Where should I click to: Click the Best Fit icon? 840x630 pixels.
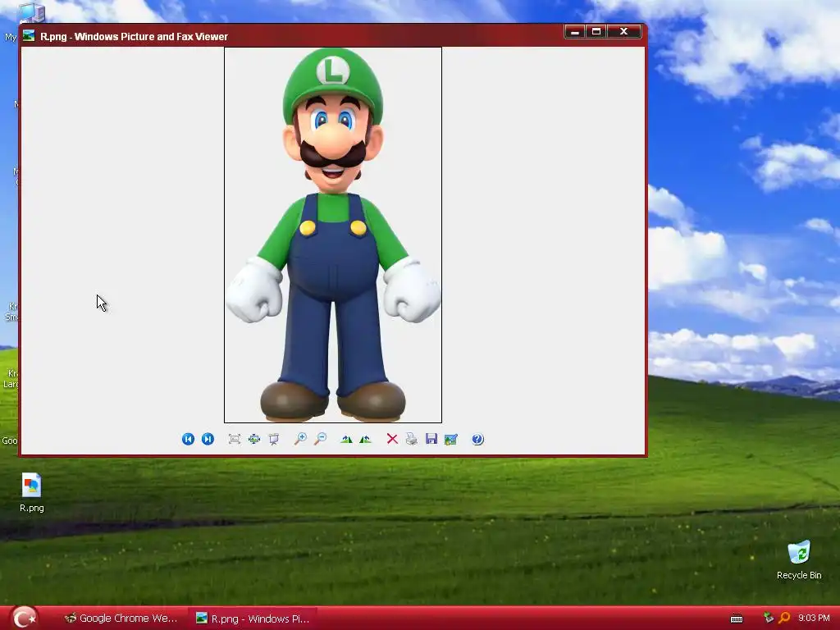tap(235, 440)
